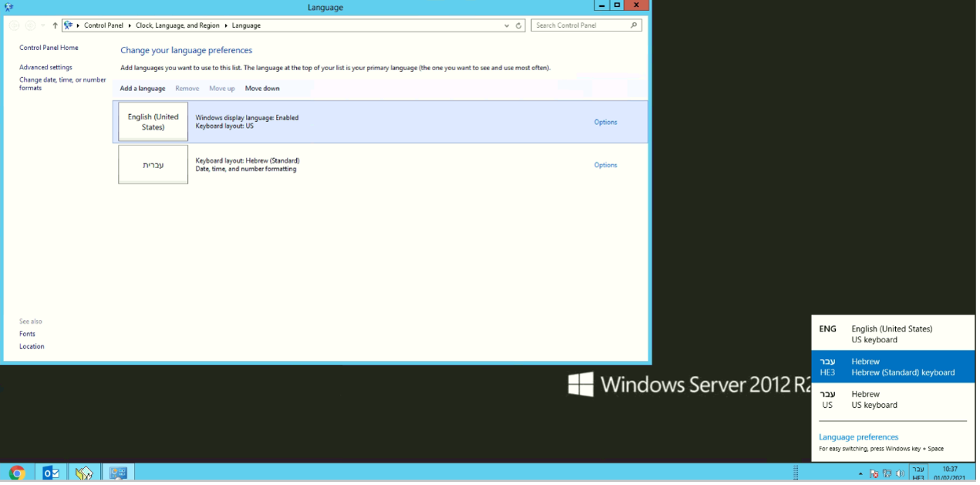Viewport: 980px width, 485px height.
Task: Open Options for English (United States)
Action: click(605, 122)
